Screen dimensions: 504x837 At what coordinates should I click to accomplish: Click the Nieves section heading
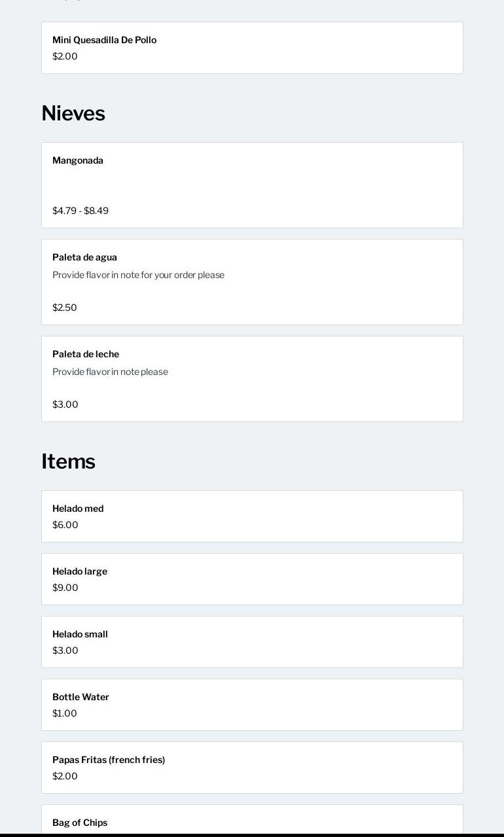73,113
